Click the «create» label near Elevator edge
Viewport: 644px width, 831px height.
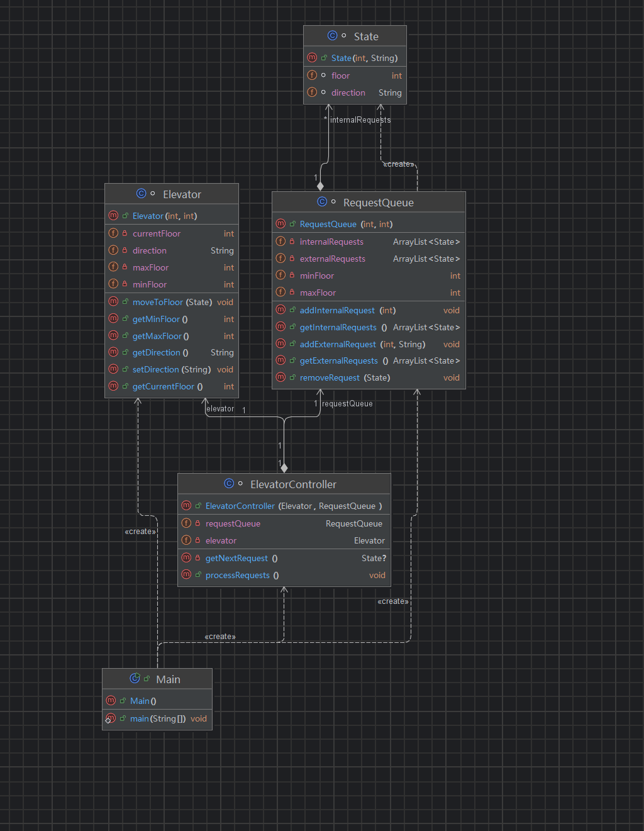tap(140, 532)
